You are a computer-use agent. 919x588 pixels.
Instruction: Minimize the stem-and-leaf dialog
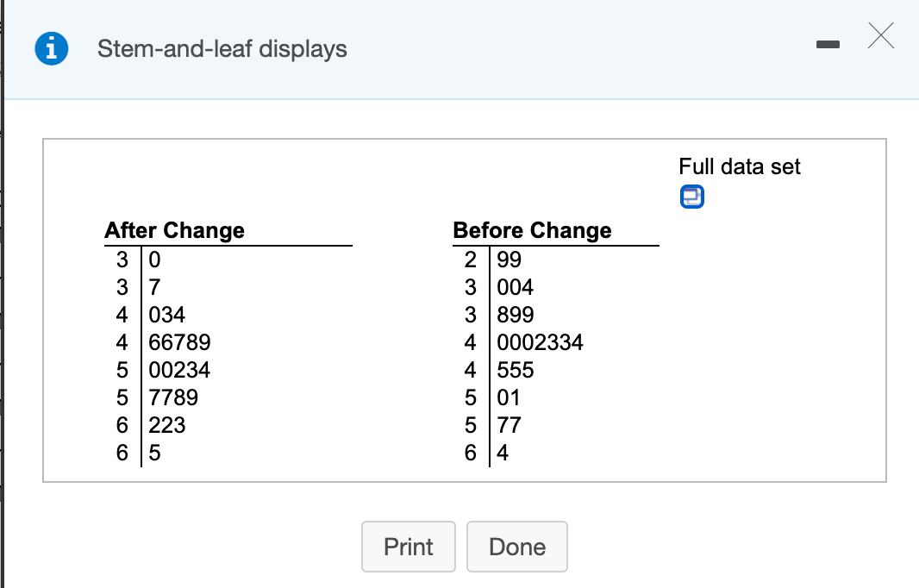point(828,44)
